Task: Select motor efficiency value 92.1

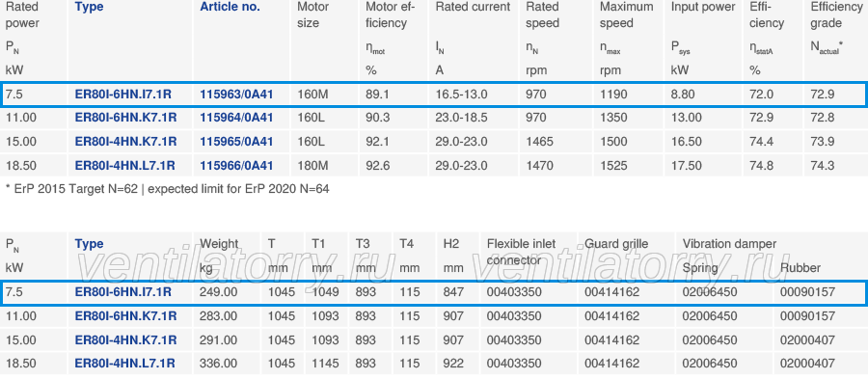Action: coord(377,142)
